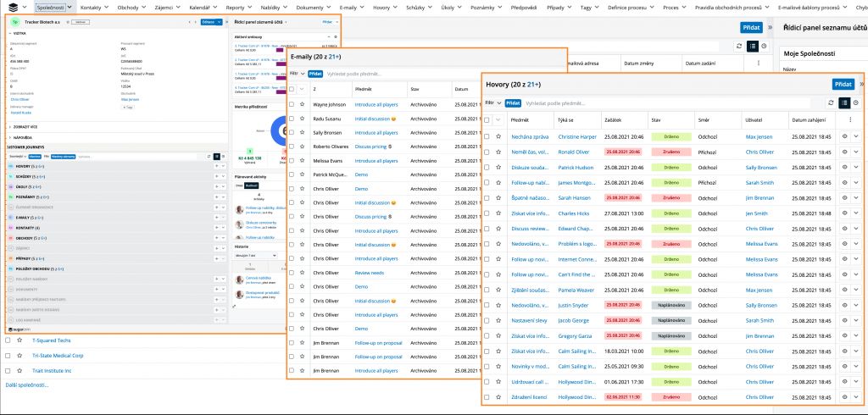Tick the select-all checkbox in E-maily list
The image size is (868, 415).
292,89
